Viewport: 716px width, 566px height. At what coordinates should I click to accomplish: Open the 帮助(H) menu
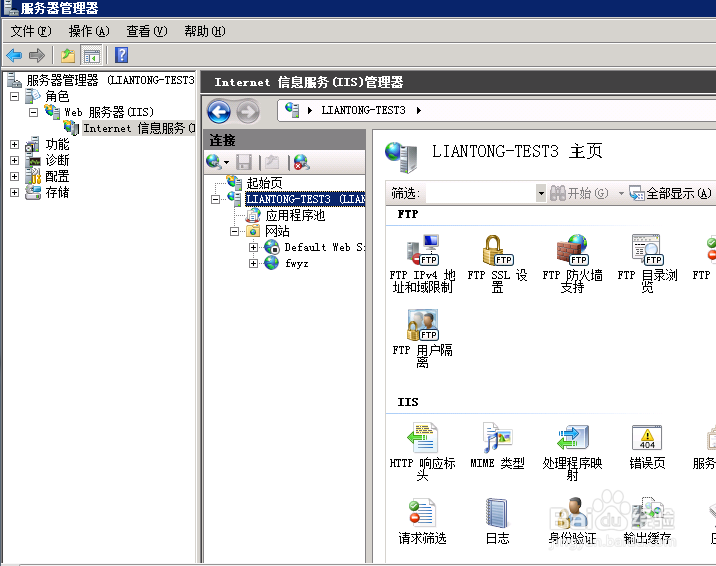(x=205, y=31)
